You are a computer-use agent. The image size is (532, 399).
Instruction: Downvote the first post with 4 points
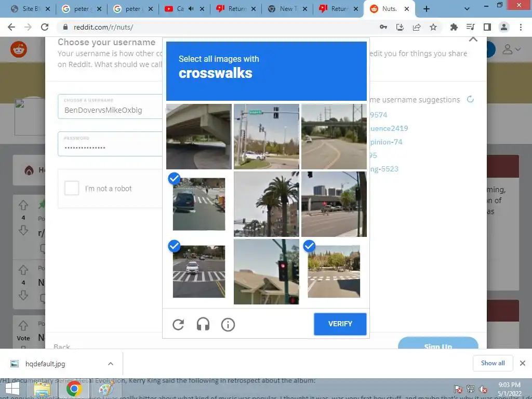(x=23, y=230)
